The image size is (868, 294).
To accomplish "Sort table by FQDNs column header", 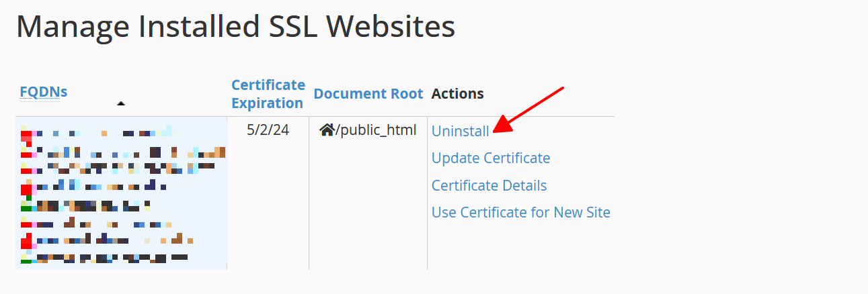I will 43,92.
